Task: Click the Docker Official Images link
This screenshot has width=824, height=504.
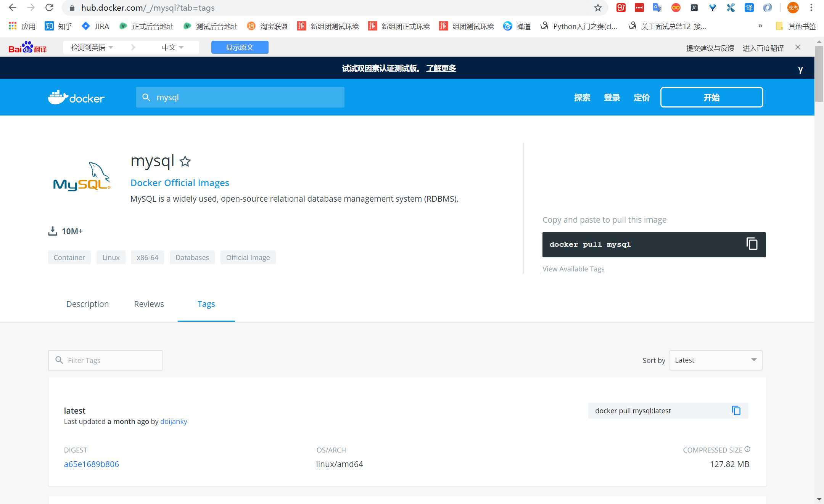Action: pyautogui.click(x=180, y=183)
